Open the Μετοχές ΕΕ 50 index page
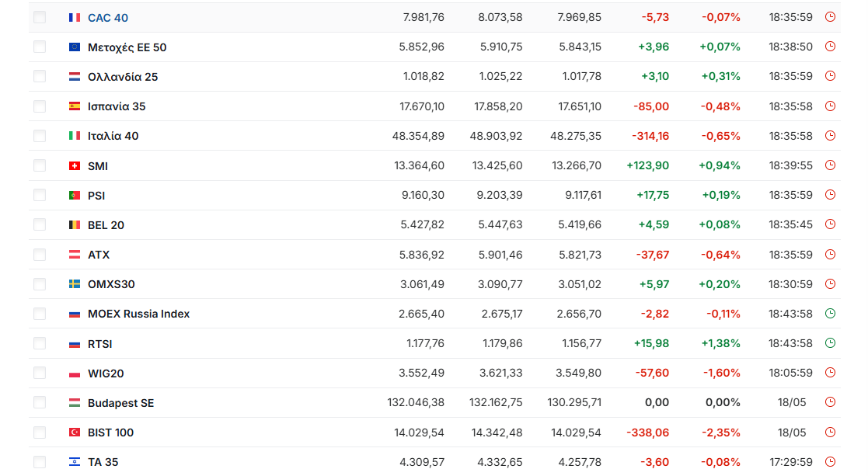This screenshot has height=476, width=868. pos(127,47)
